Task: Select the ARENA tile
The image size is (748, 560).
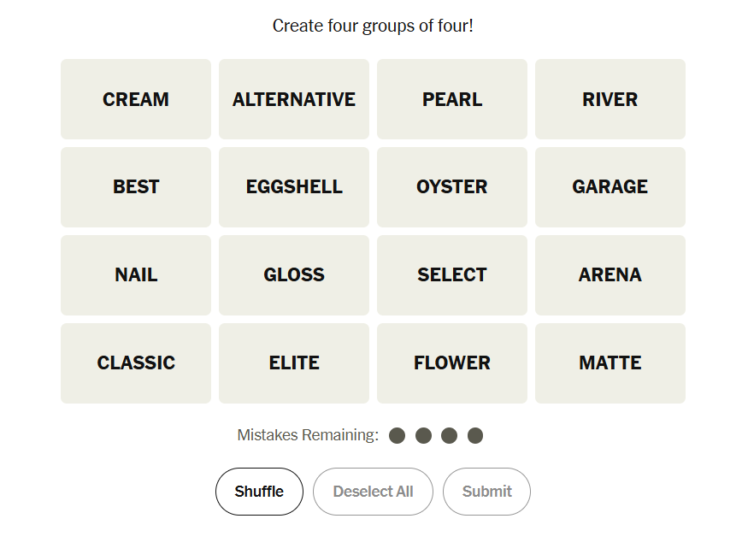Action: pyautogui.click(x=610, y=275)
